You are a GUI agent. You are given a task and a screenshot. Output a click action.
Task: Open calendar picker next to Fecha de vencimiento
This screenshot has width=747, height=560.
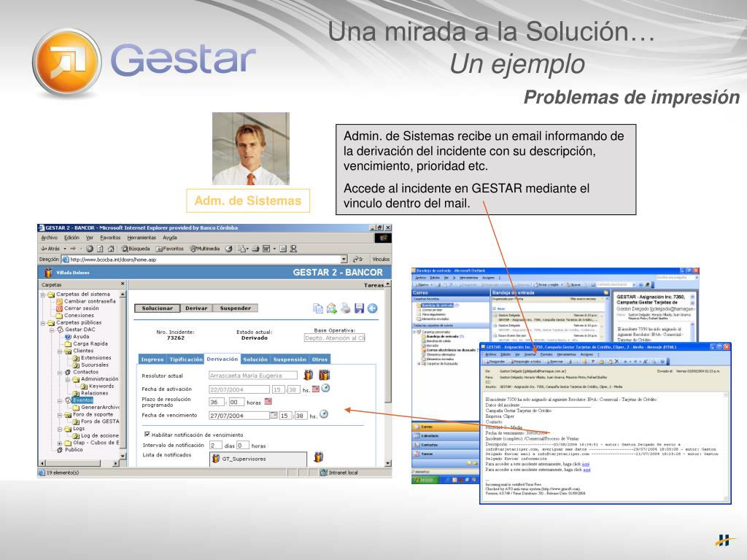pos(274,415)
